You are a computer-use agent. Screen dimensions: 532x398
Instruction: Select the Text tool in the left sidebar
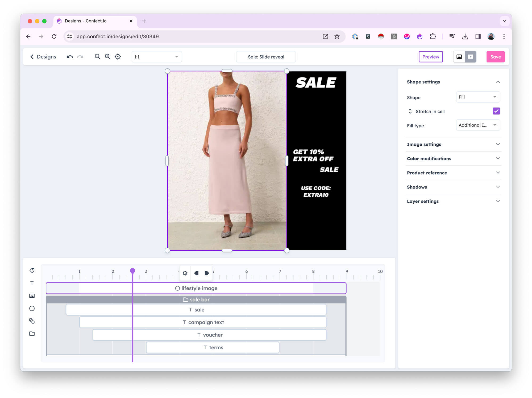32,283
